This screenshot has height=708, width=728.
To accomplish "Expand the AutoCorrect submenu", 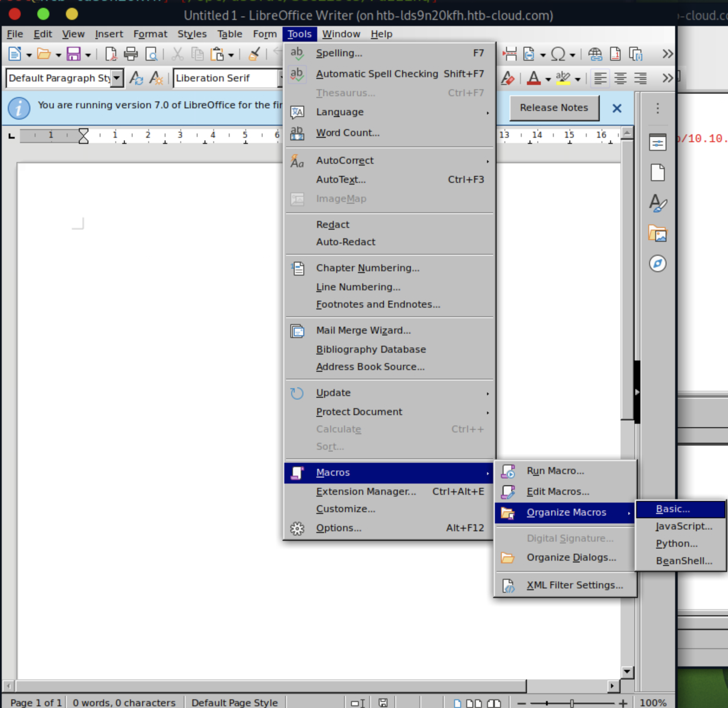I will [390, 160].
